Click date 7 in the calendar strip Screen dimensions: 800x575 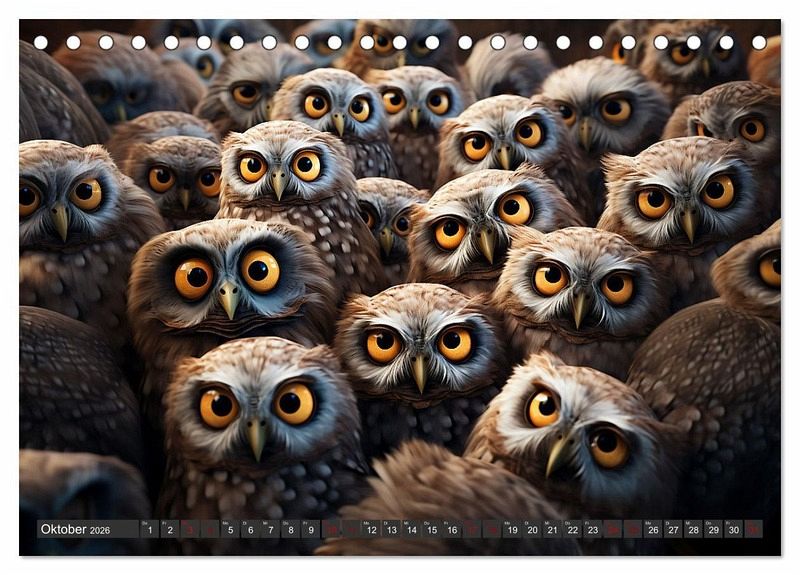270,529
